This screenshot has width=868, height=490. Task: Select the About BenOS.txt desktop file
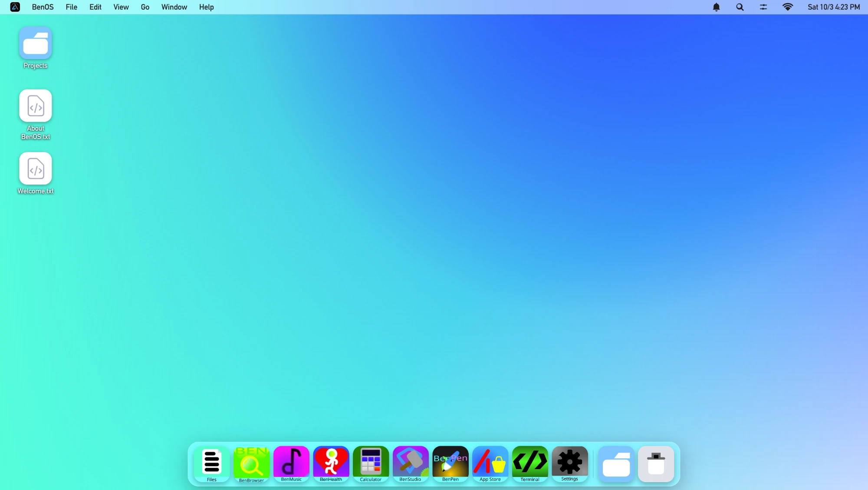[36, 115]
